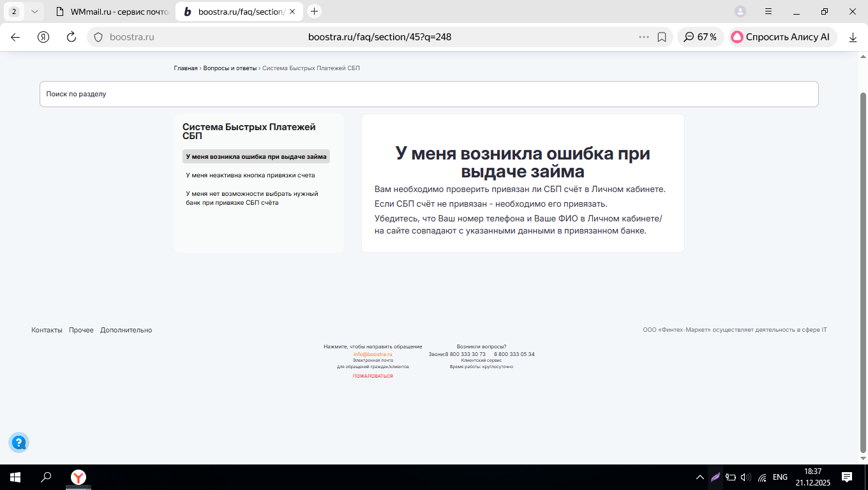This screenshot has width=868, height=490.
Task: Click the browser back arrow icon
Action: [x=15, y=37]
